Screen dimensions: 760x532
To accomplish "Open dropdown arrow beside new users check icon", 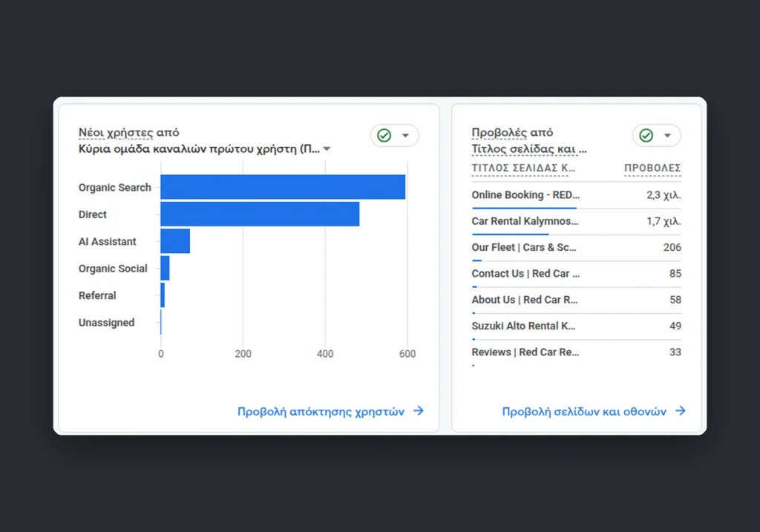I will pyautogui.click(x=406, y=136).
